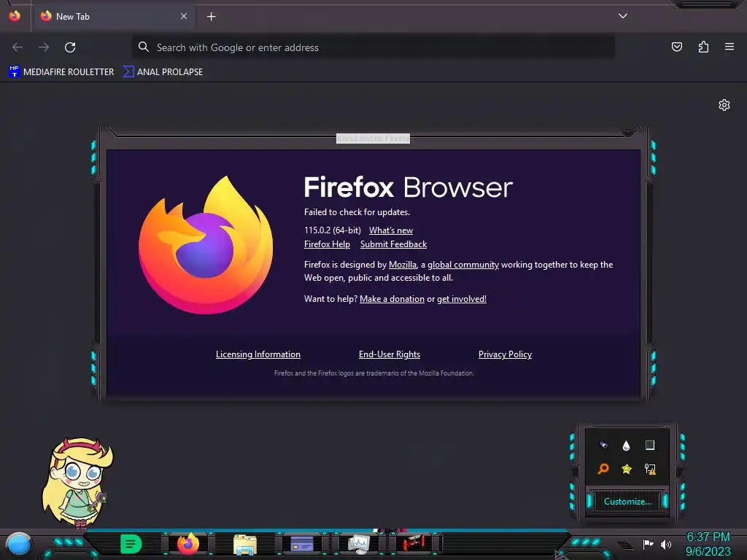The image size is (747, 560).
Task: Reload the current page
Action: coord(70,47)
